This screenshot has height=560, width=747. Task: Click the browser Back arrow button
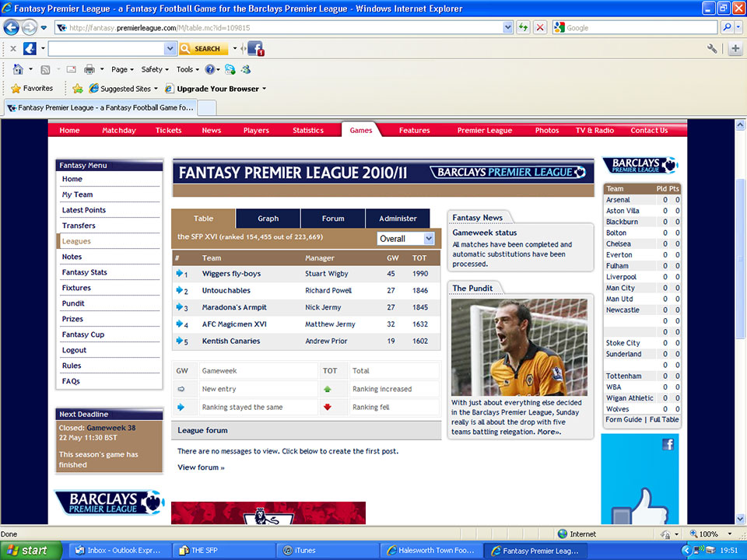pyautogui.click(x=11, y=28)
